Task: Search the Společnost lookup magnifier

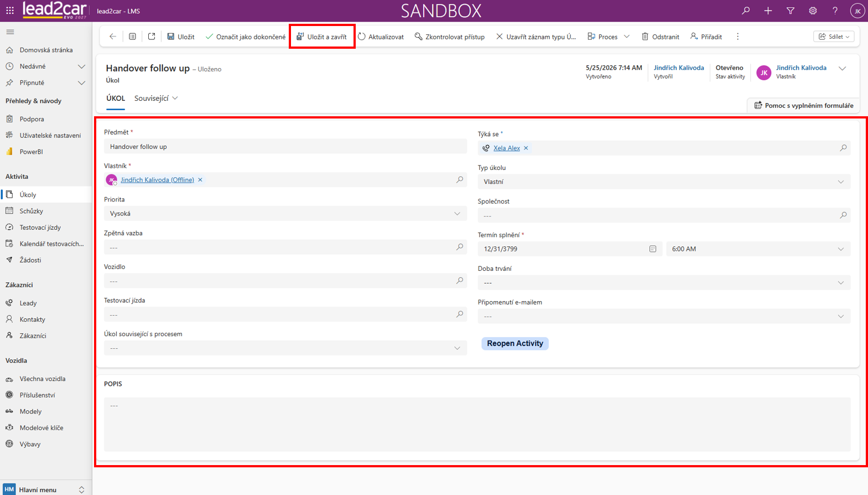Action: 843,215
